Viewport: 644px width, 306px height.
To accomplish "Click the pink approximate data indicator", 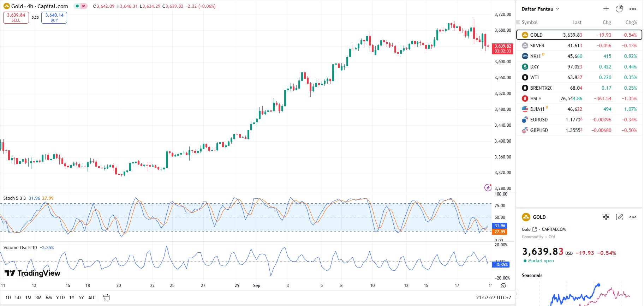I will (x=84, y=6).
